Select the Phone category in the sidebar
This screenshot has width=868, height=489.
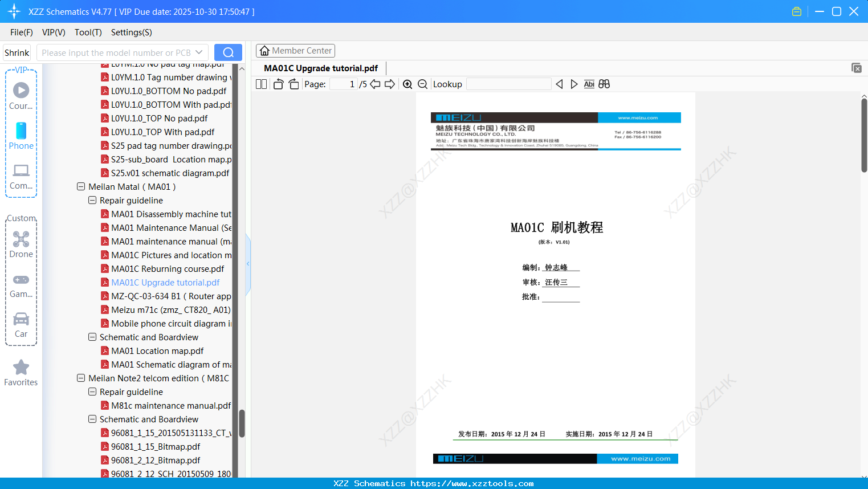[x=21, y=137]
